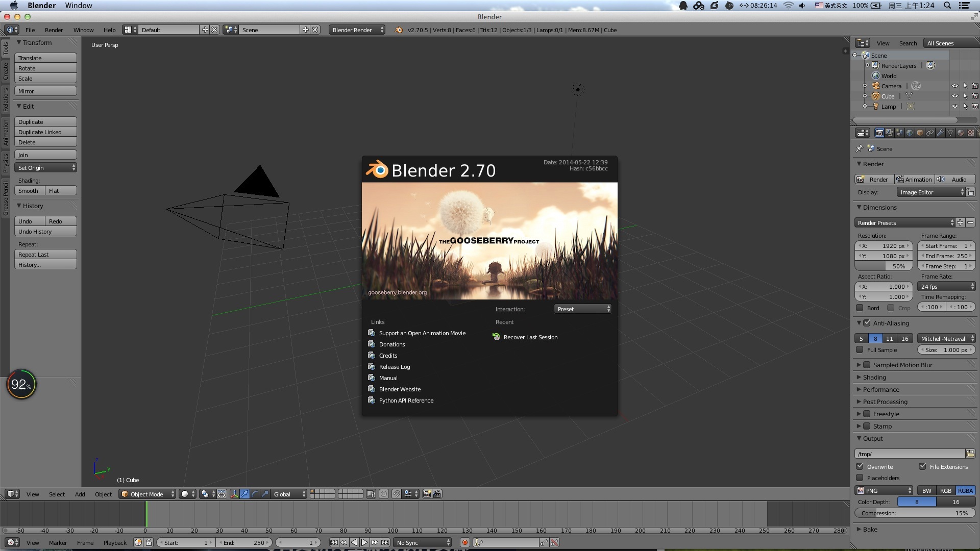Image resolution: width=980 pixels, height=551 pixels.
Task: Open the Blender Render engine dropdown
Action: click(357, 30)
